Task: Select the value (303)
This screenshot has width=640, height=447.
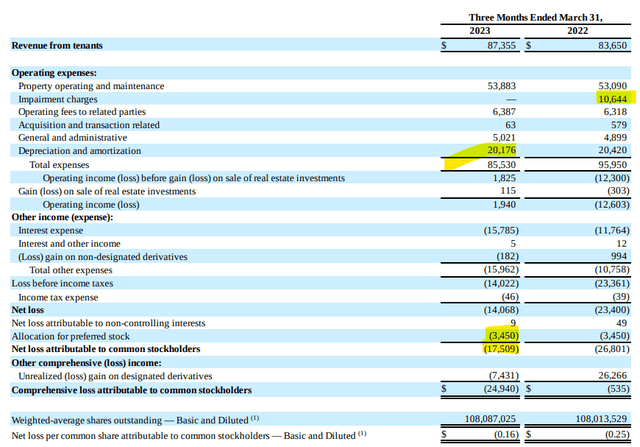Action: 618,191
